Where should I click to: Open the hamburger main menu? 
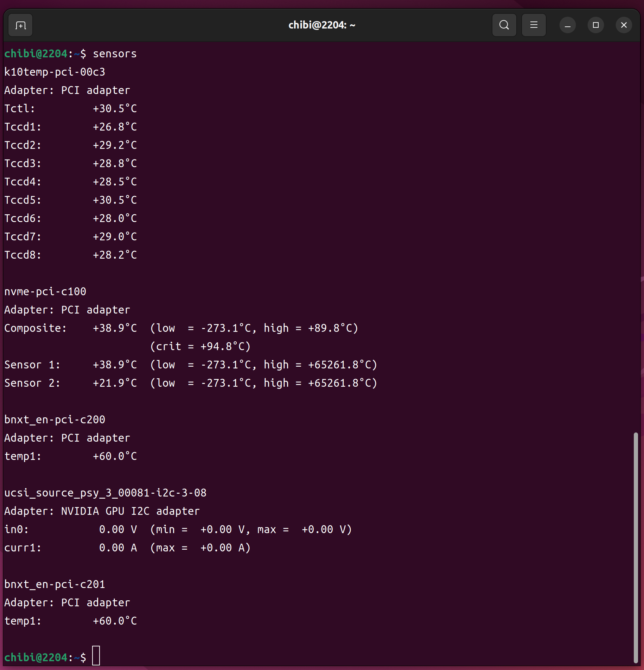point(534,25)
